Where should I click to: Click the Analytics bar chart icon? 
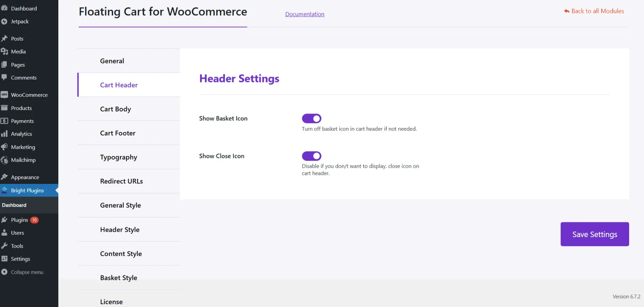point(4,134)
